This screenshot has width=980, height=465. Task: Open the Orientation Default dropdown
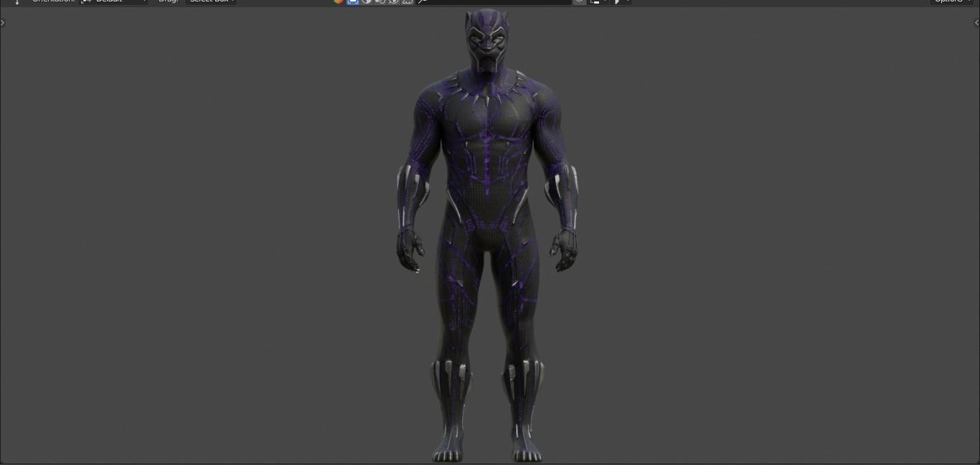tap(115, 1)
